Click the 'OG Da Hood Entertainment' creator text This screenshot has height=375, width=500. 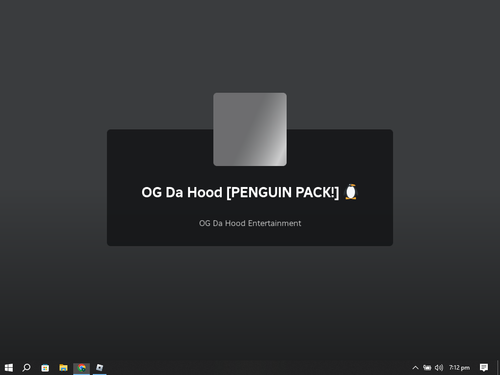(x=250, y=223)
